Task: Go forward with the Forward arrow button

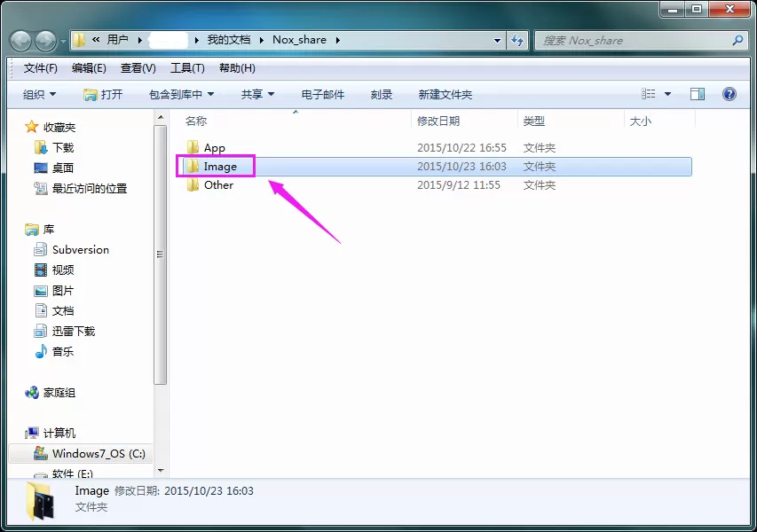Action: pos(45,41)
